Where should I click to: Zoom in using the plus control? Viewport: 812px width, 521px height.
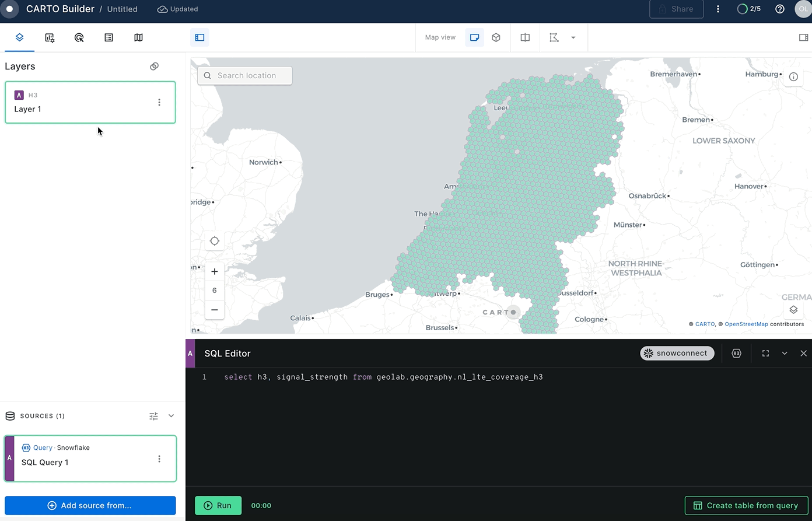pos(214,271)
